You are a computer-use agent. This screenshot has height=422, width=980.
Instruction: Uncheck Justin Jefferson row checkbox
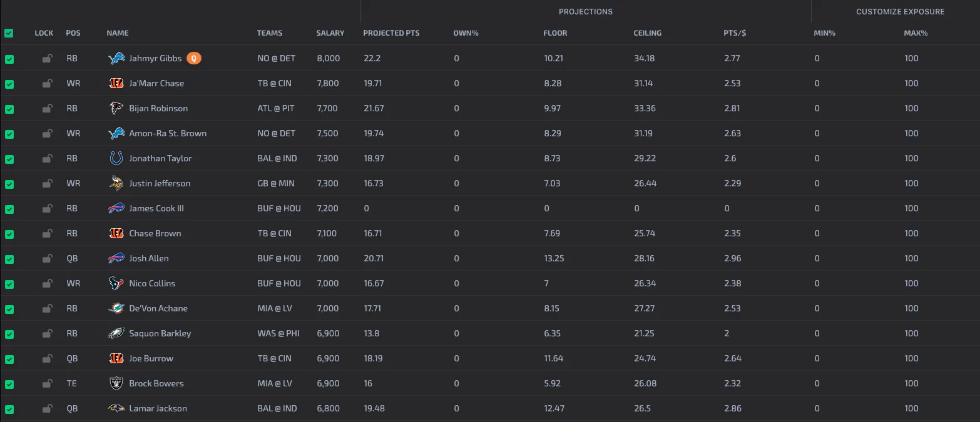(x=9, y=184)
